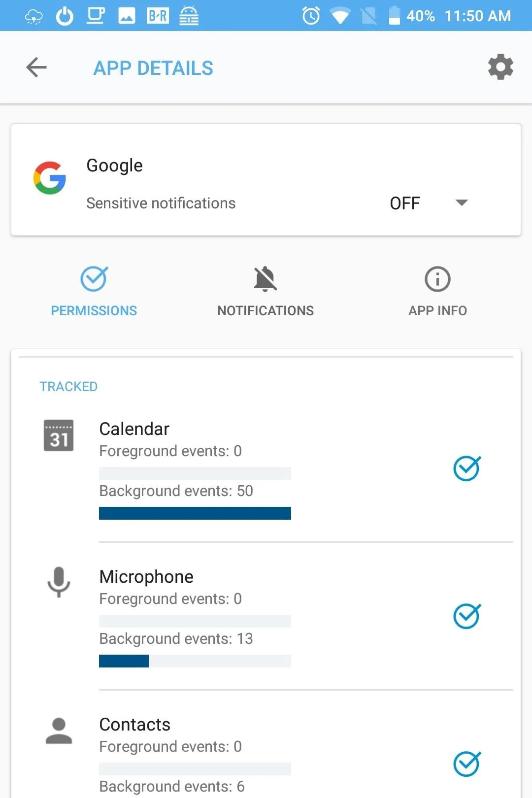Tap the Calendar background events bar
532x798 pixels.
[x=195, y=513]
